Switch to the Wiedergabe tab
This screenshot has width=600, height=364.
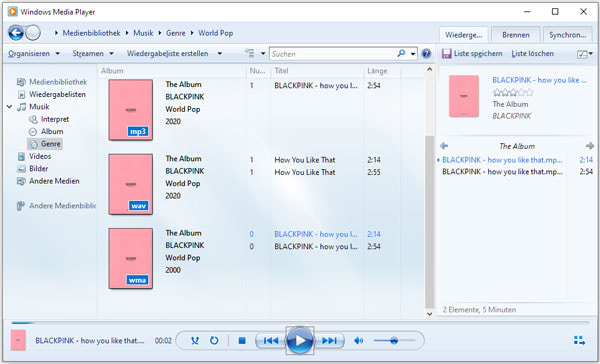click(463, 35)
